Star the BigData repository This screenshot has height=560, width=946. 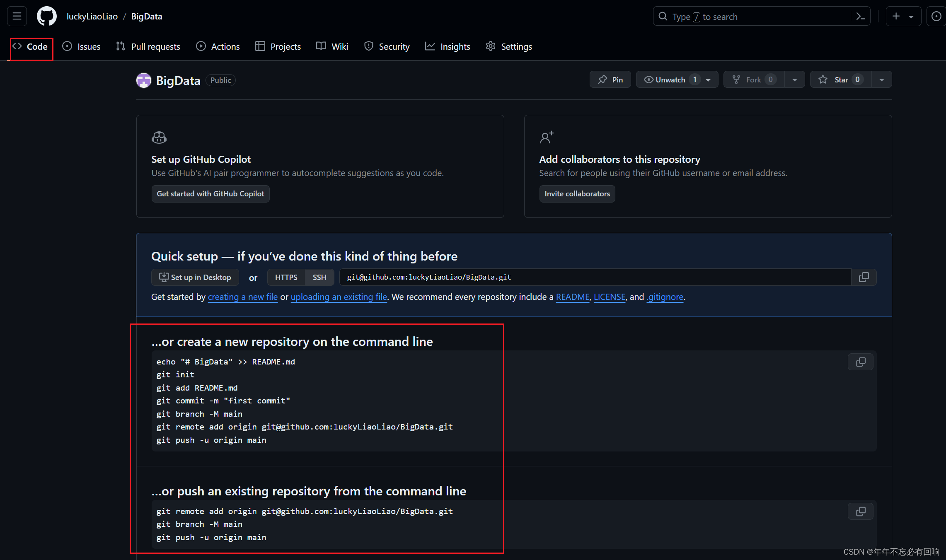[x=841, y=80]
